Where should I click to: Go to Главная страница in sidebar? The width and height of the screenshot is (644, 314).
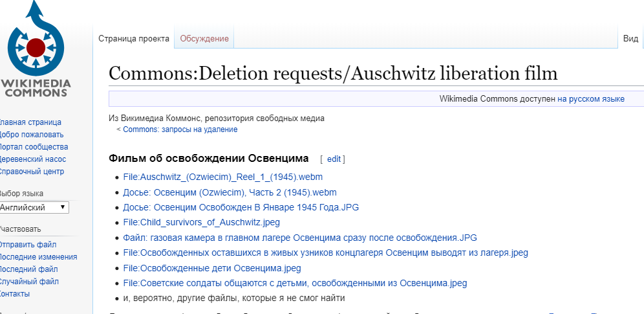tap(30, 122)
